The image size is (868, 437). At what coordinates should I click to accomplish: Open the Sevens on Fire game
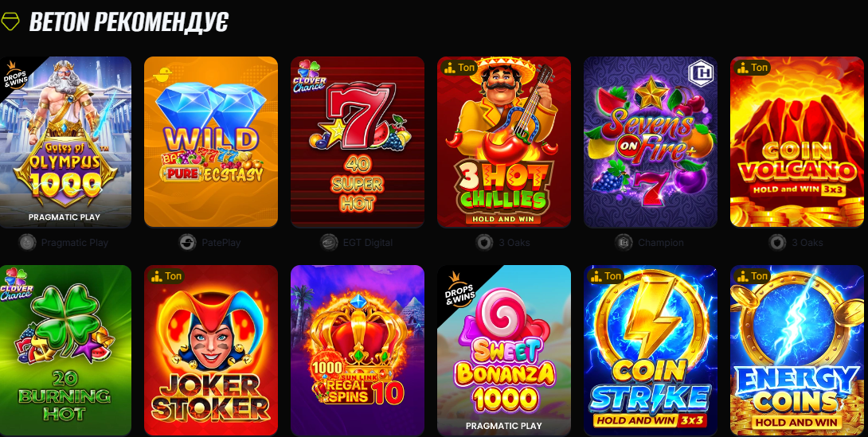click(651, 142)
